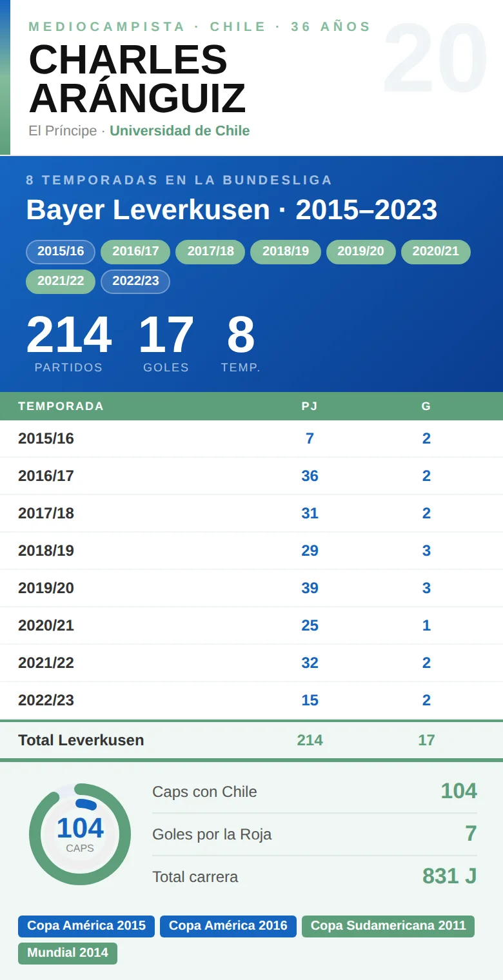Screen dimensions: 503x980
Task: Choose the 2019/20 season chip
Action: [x=361, y=251]
